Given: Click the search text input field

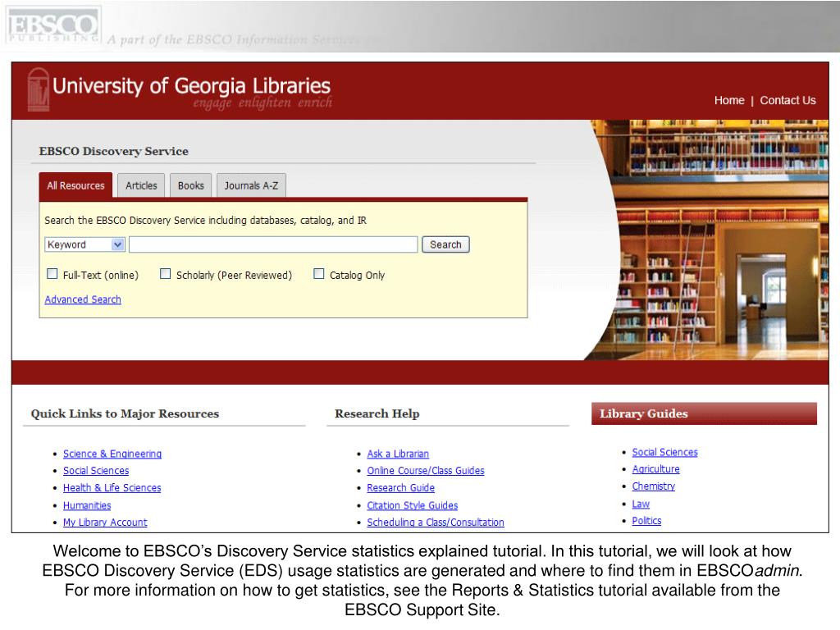Looking at the screenshot, I should coord(273,244).
